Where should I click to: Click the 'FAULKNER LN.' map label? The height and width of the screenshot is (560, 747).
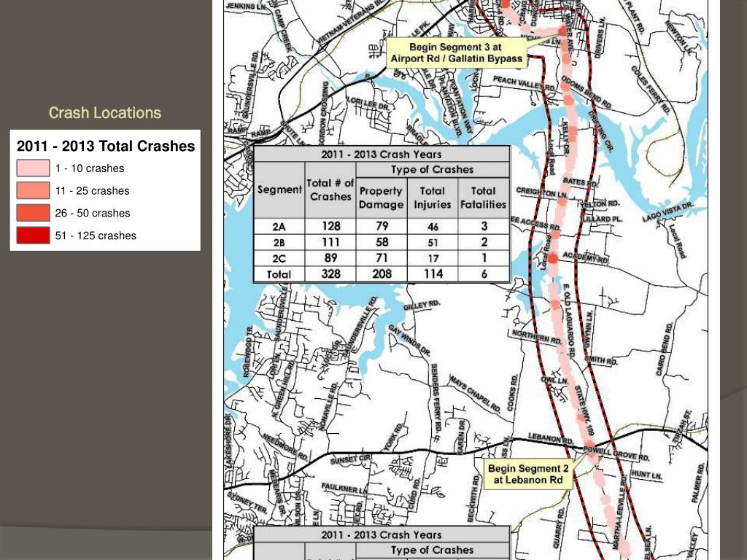(344, 488)
